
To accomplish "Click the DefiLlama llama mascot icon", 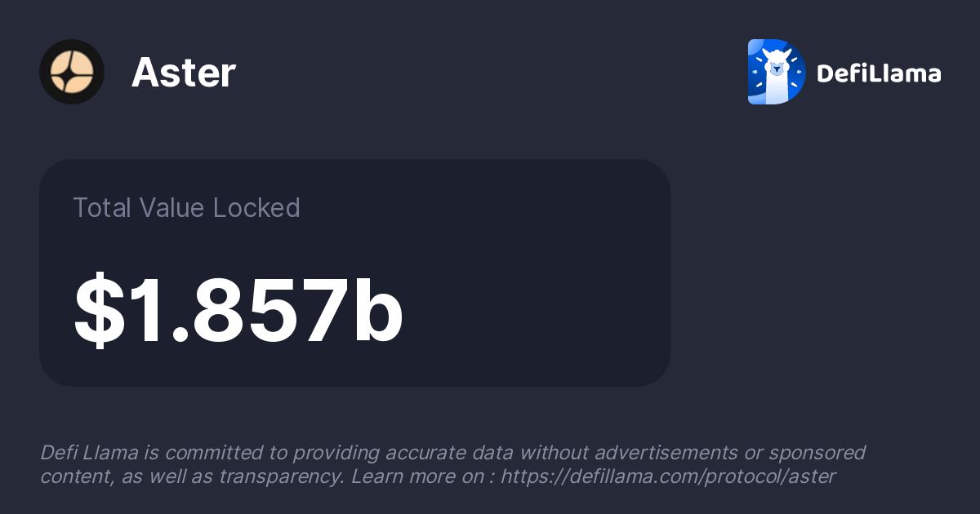I will tap(777, 72).
